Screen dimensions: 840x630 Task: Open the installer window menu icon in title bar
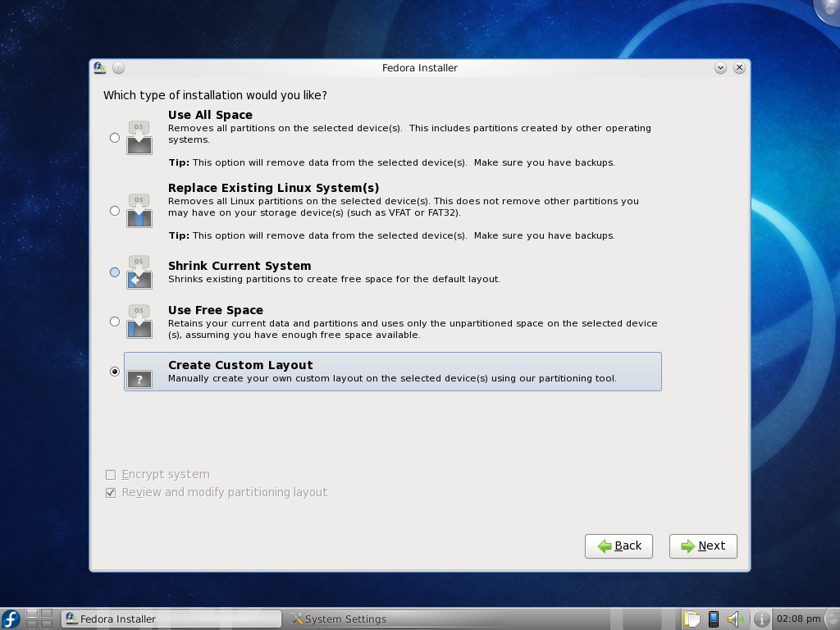tap(99, 67)
